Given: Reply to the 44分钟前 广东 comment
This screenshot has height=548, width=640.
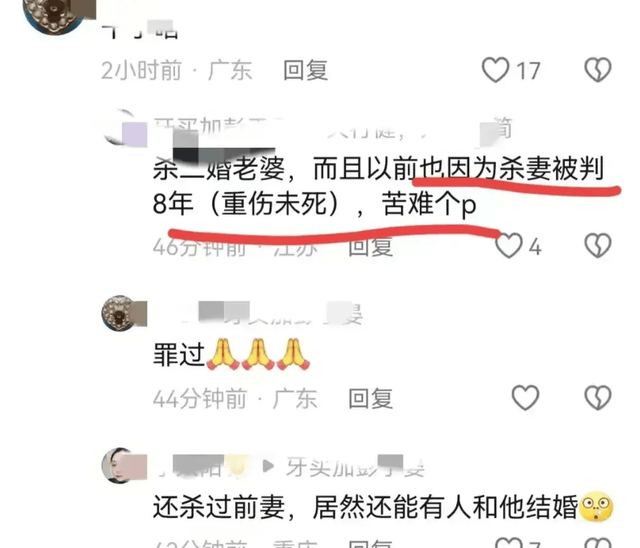Looking at the screenshot, I should click(371, 398).
